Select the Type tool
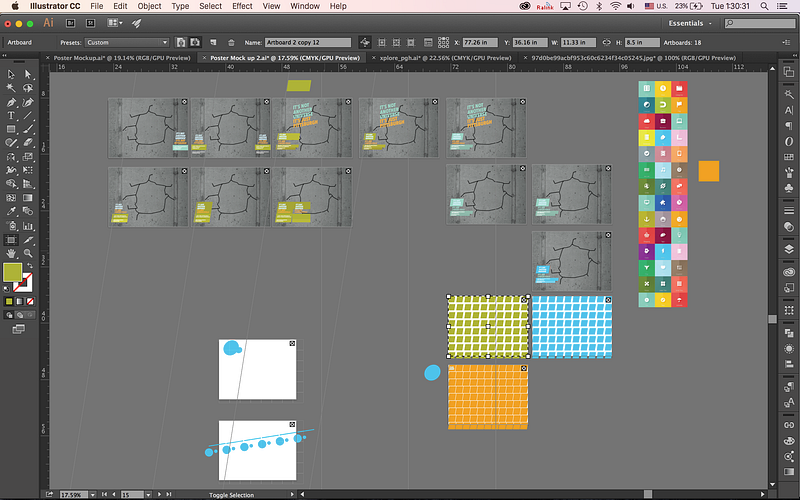The height and width of the screenshot is (500, 800). (x=11, y=116)
